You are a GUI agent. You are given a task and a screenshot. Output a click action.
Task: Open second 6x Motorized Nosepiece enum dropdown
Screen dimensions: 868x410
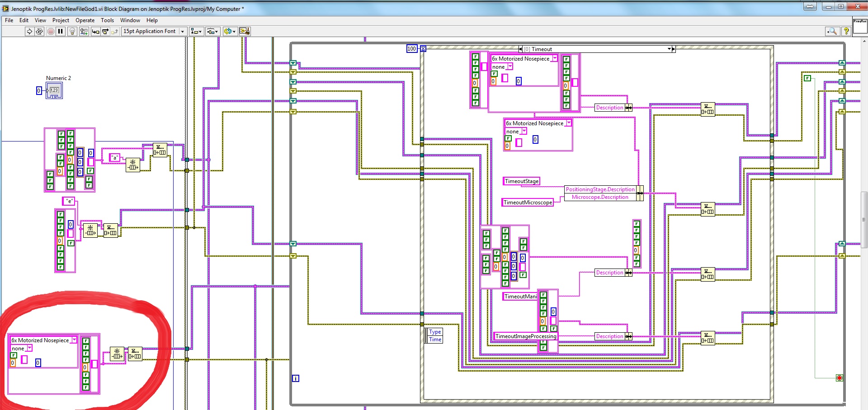pyautogui.click(x=569, y=123)
